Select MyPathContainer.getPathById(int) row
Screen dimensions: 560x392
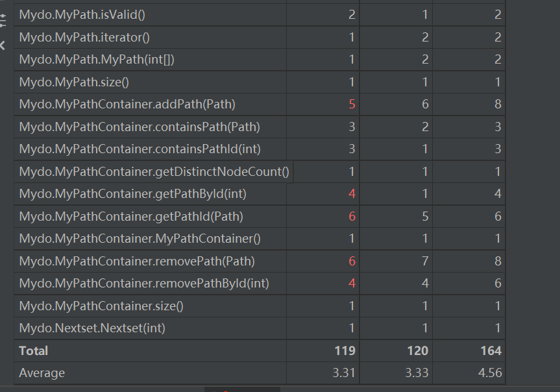tap(260, 193)
